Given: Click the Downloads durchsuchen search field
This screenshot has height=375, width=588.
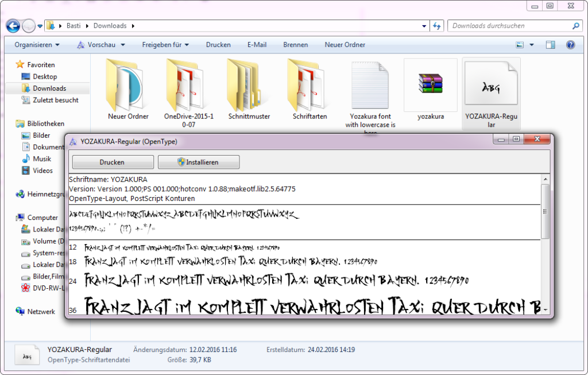Looking at the screenshot, I should tap(510, 26).
